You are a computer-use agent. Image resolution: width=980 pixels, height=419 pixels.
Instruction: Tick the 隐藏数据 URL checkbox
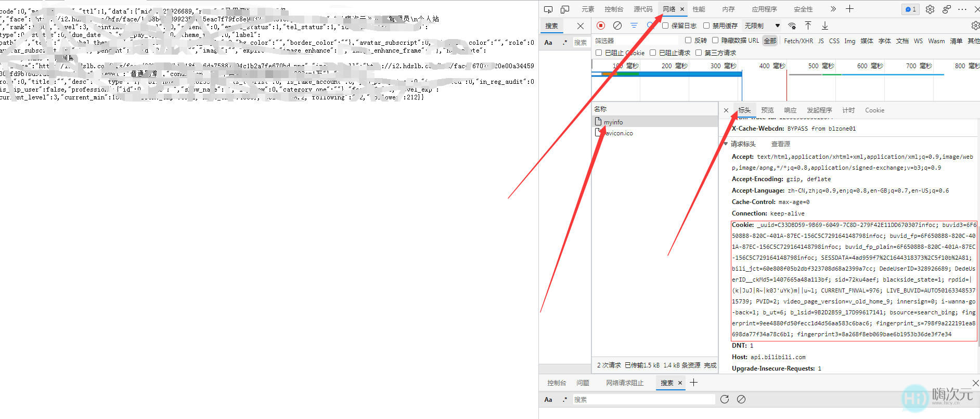715,40
